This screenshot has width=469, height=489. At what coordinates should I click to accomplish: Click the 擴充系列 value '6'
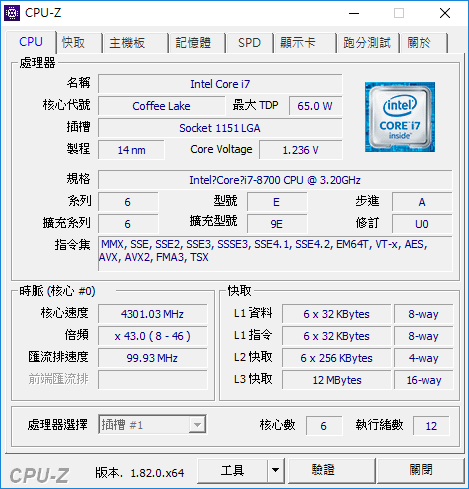128,224
